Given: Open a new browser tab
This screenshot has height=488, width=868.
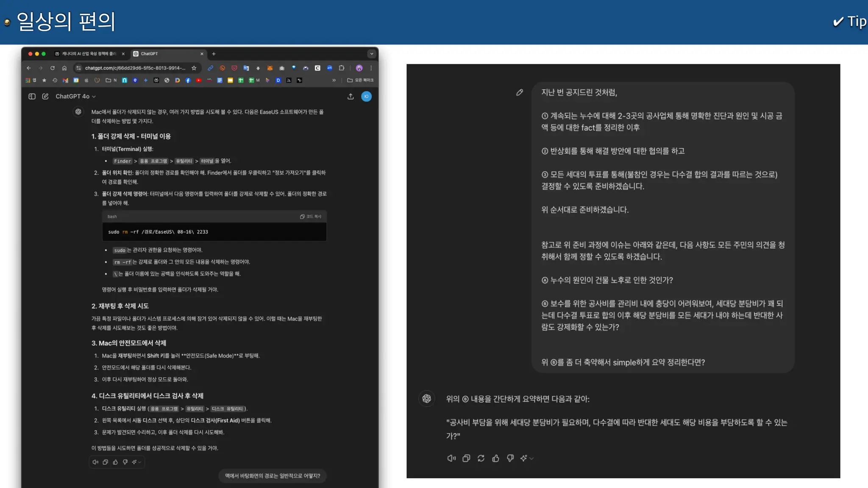Looking at the screenshot, I should click(214, 54).
